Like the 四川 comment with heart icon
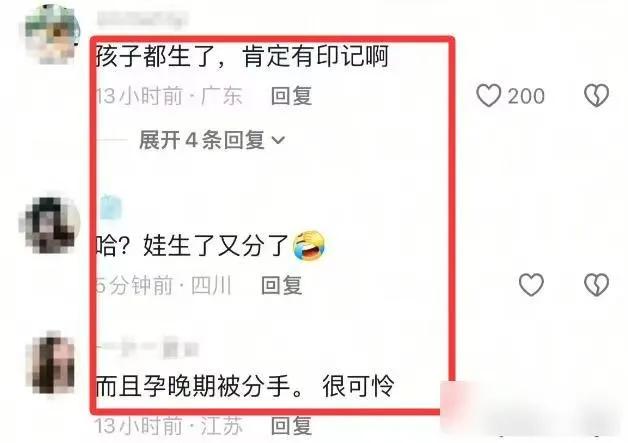The image size is (628, 443). click(x=531, y=285)
